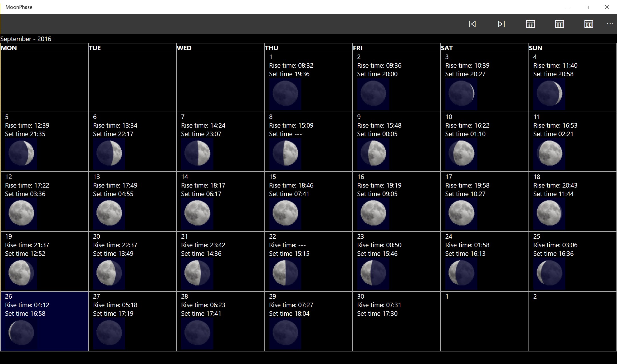Click the crescent moon image on September 3
The height and width of the screenshot is (364, 617).
click(461, 94)
